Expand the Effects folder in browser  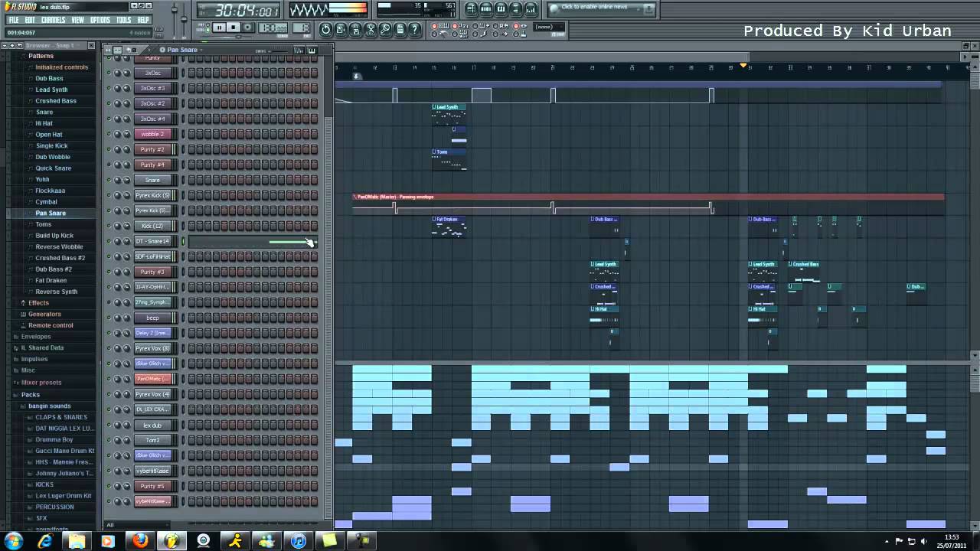(38, 303)
